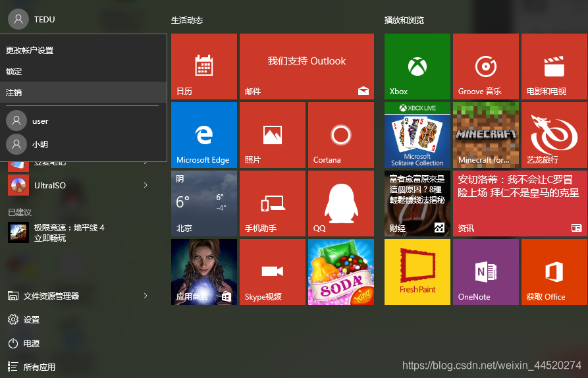Launch the Minecraft tile
Screen dimensions: 588x378
tap(486, 135)
